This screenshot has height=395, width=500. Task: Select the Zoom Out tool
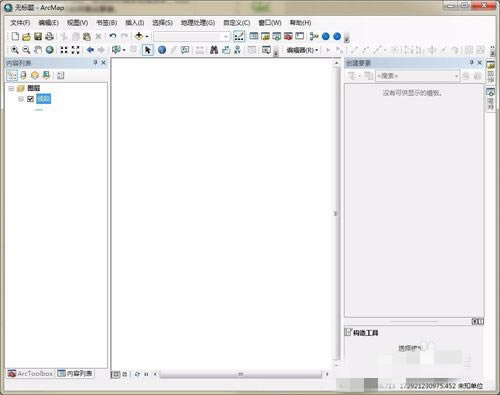tap(26, 50)
